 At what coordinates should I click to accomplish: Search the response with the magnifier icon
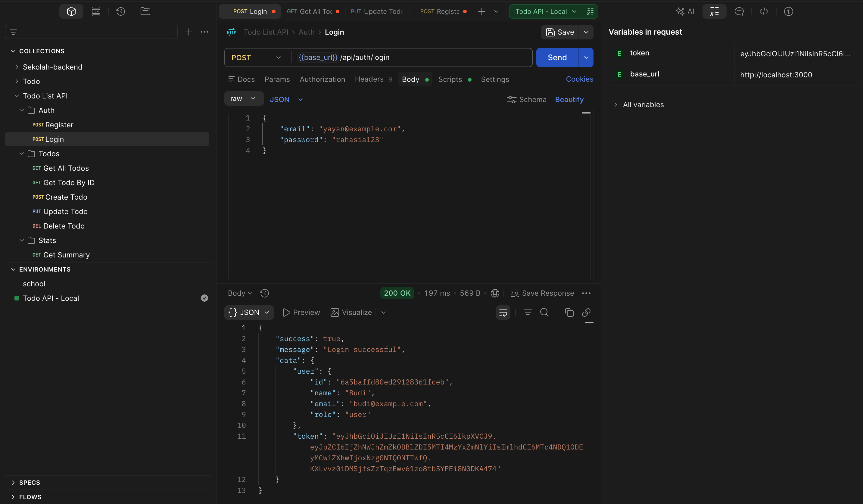(544, 312)
